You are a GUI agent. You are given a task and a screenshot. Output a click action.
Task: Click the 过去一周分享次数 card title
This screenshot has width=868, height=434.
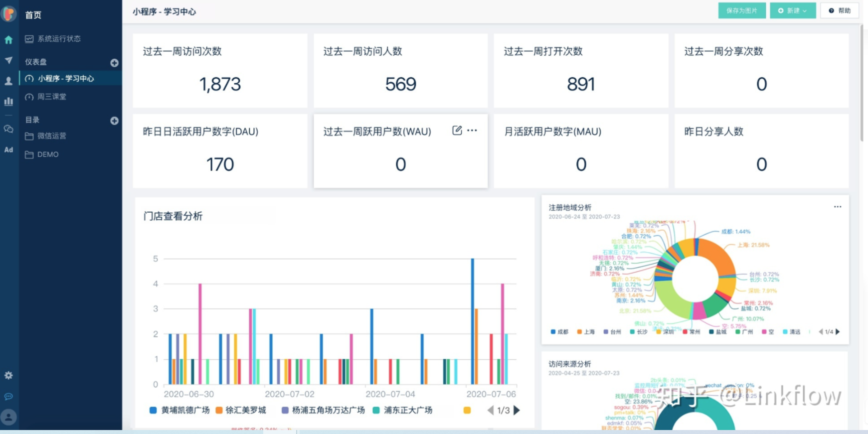click(723, 51)
